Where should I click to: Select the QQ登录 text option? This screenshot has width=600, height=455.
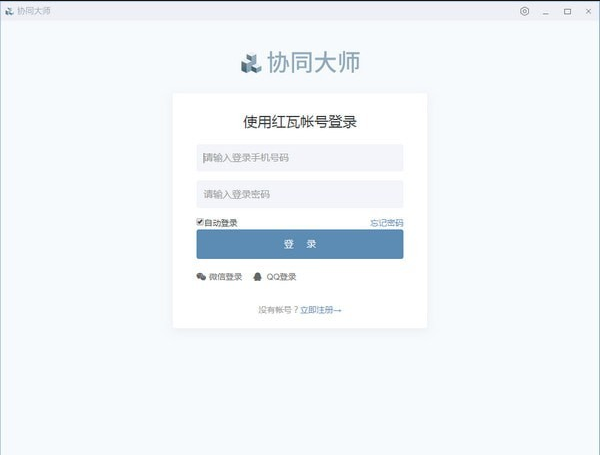281,277
